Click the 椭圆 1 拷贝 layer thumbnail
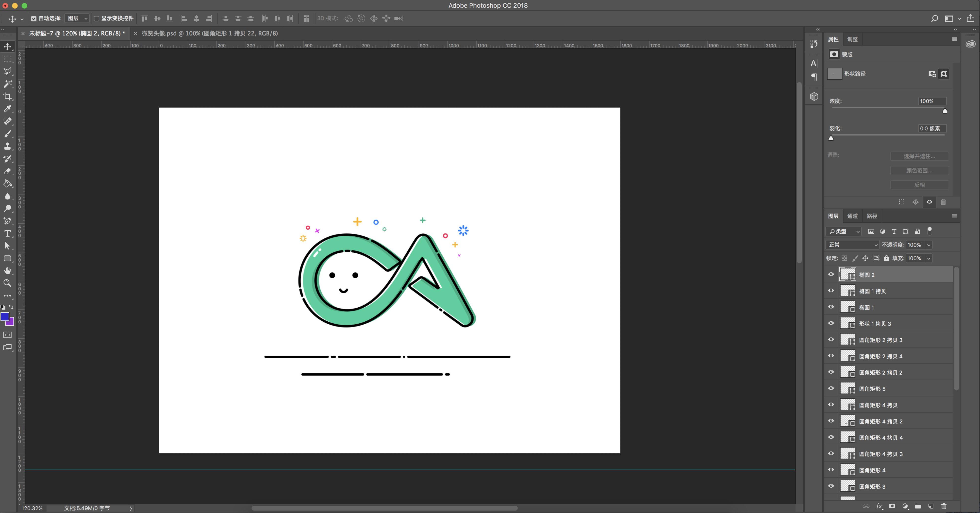 pos(848,291)
